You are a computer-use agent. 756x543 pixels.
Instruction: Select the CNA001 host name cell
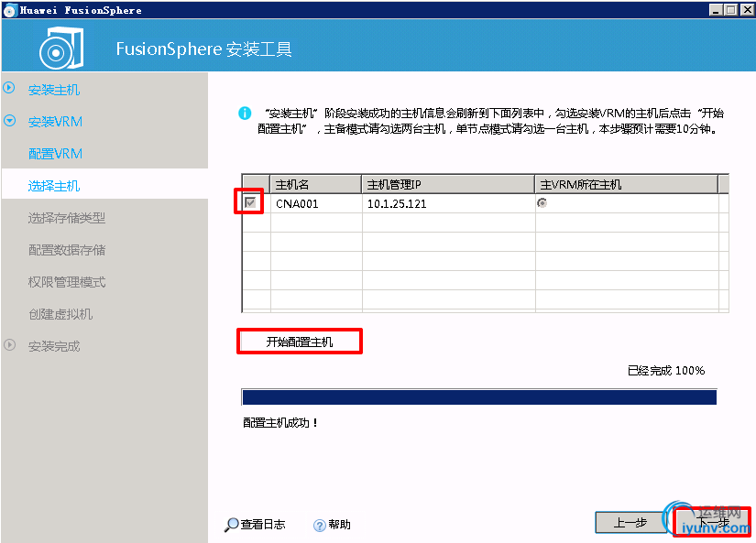pos(316,203)
